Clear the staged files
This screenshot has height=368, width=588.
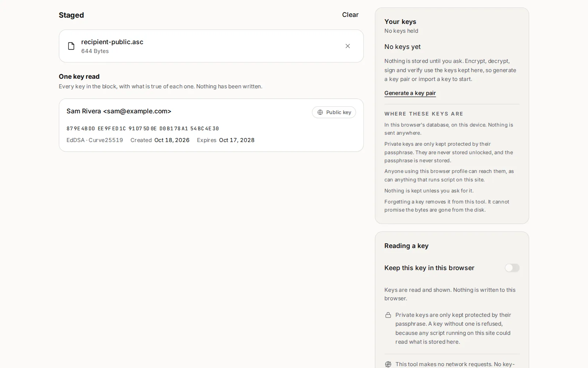point(350,15)
